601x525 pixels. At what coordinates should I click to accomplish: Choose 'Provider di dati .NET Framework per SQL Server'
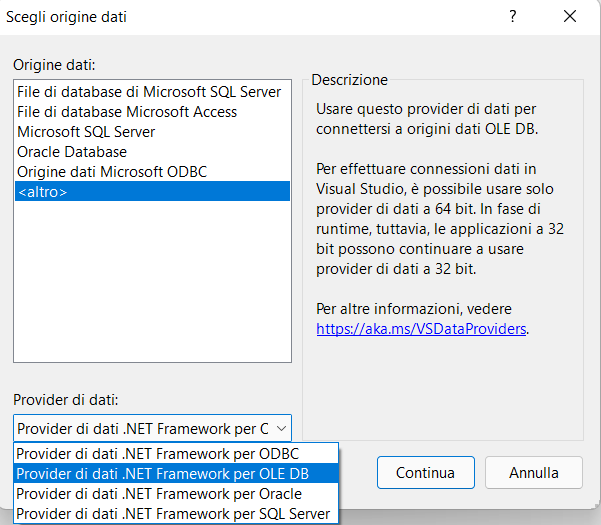pos(176,514)
